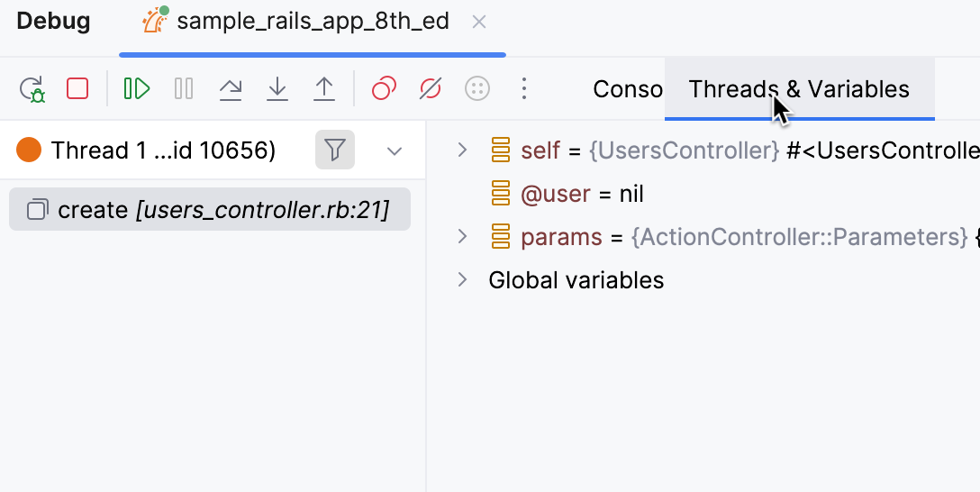Resume program execution
Viewport: 980px width, 492px height.
(137, 88)
